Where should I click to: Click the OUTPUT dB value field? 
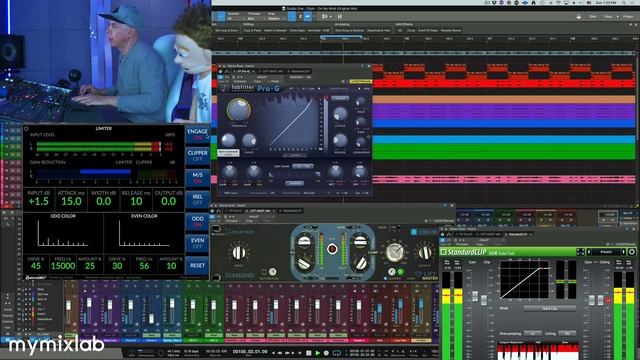(x=168, y=201)
